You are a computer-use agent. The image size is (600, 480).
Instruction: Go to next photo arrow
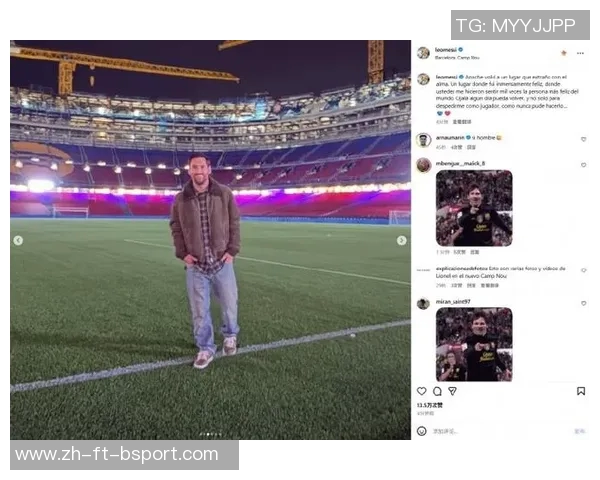401,240
